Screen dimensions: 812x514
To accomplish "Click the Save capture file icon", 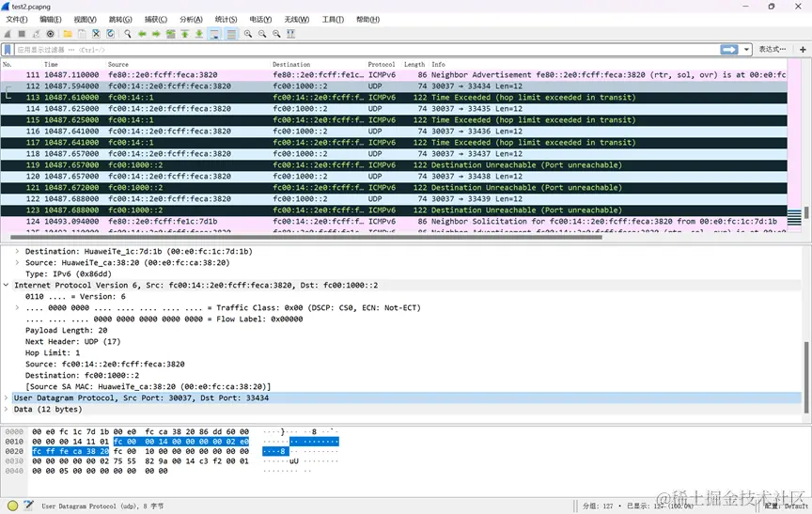I will pos(82,34).
